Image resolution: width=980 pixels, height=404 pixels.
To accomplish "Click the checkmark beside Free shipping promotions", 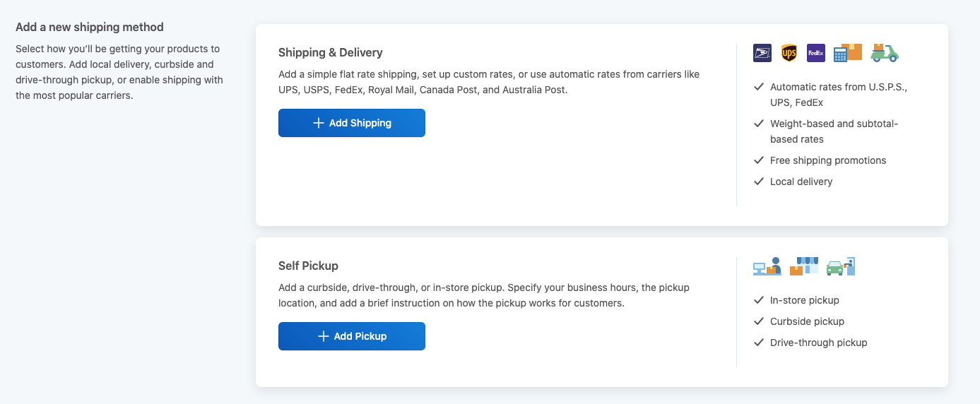I will [759, 160].
